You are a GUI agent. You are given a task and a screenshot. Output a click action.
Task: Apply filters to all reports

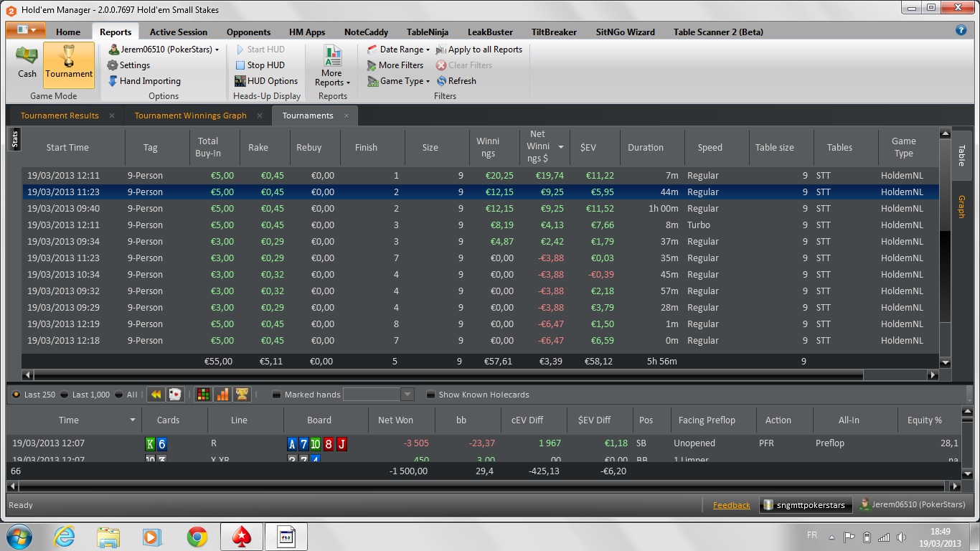[479, 50]
